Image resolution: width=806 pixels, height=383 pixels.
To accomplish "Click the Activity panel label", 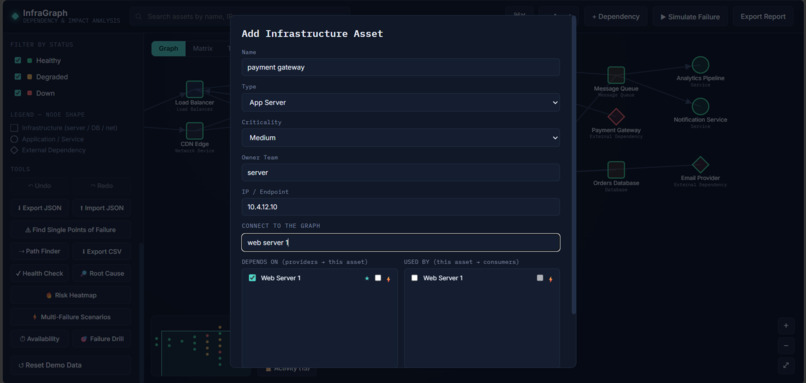I will [288, 369].
